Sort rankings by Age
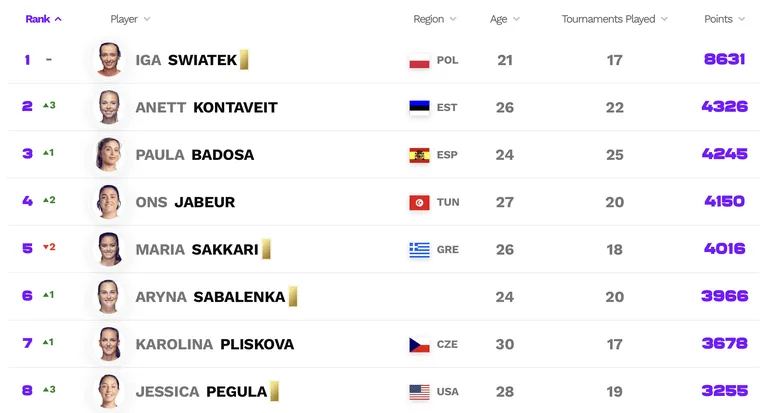 (504, 19)
